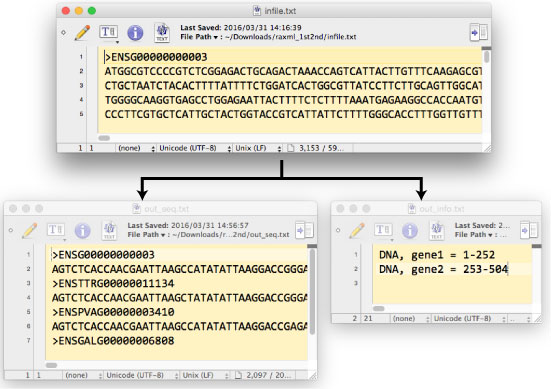Zoom infile.txt with the green button
Screen dimensions: 551x389
click(x=92, y=11)
